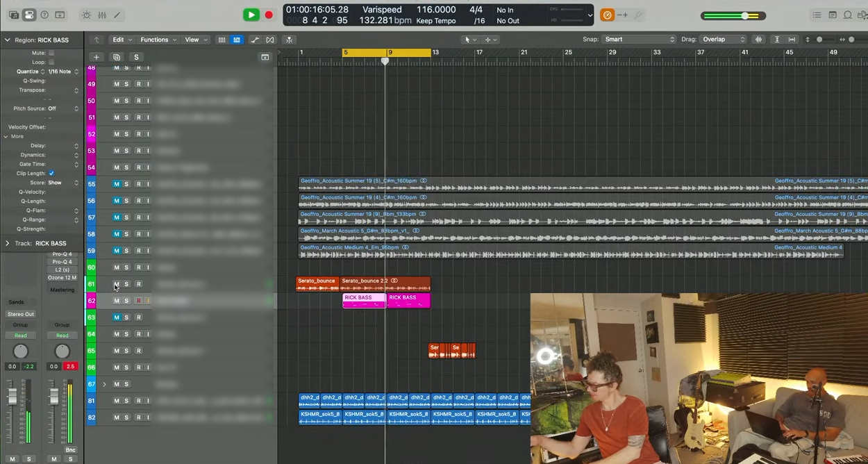Image resolution: width=868 pixels, height=464 pixels.
Task: Start playback with the green Play button
Action: point(251,15)
